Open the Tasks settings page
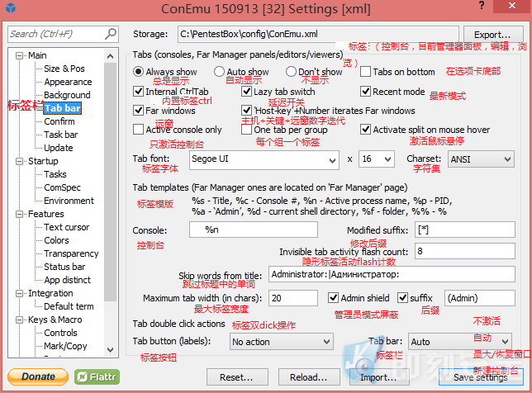 [x=55, y=174]
